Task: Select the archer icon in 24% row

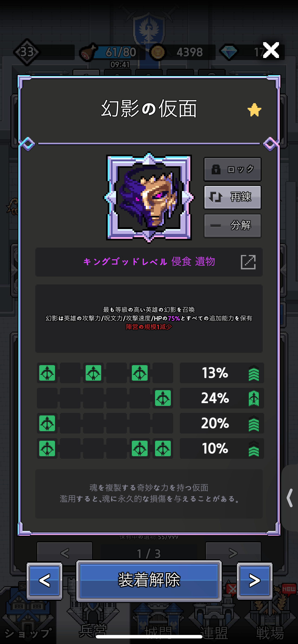Action: click(x=163, y=398)
